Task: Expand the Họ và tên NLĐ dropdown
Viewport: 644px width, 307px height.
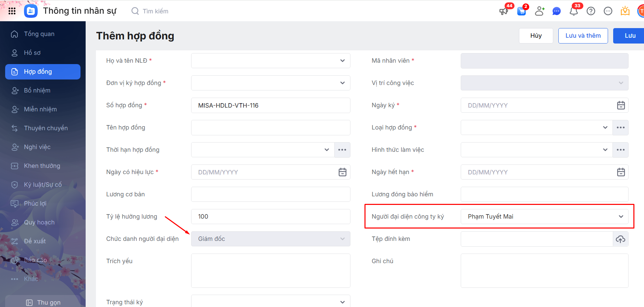Action: [342, 61]
